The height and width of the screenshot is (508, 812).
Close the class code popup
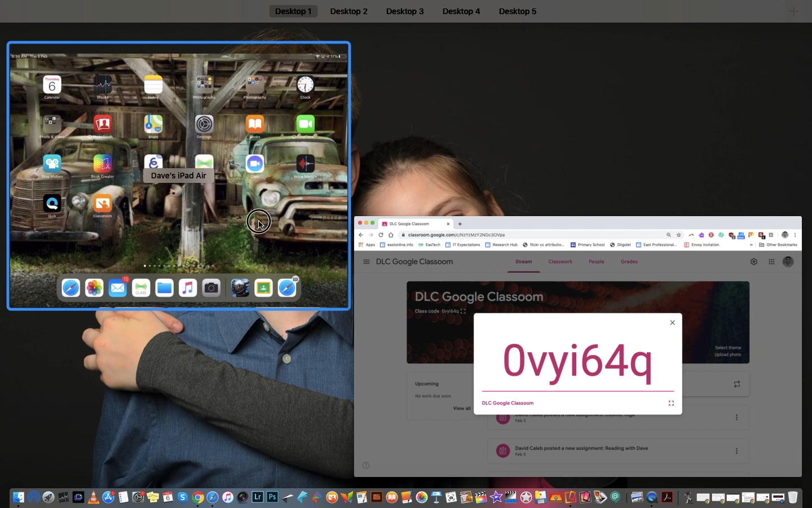tap(672, 323)
